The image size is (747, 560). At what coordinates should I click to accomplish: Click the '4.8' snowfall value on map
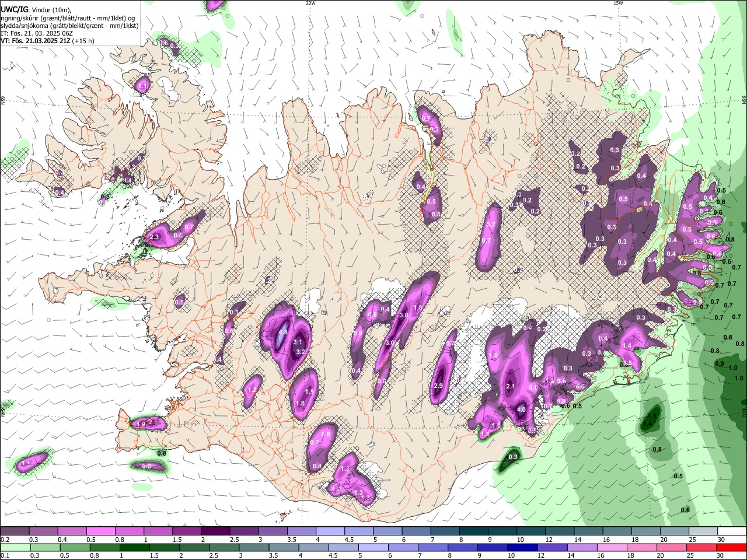(283, 332)
